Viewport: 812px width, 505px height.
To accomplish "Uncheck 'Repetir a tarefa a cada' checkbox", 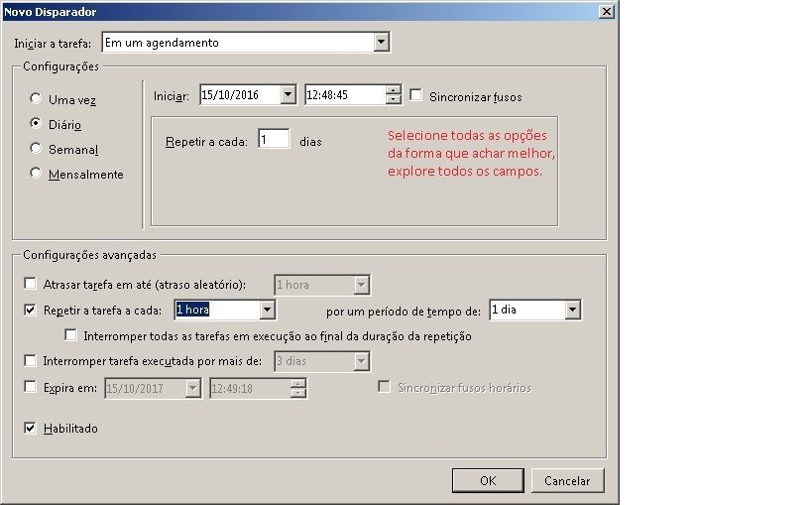I will point(30,311).
